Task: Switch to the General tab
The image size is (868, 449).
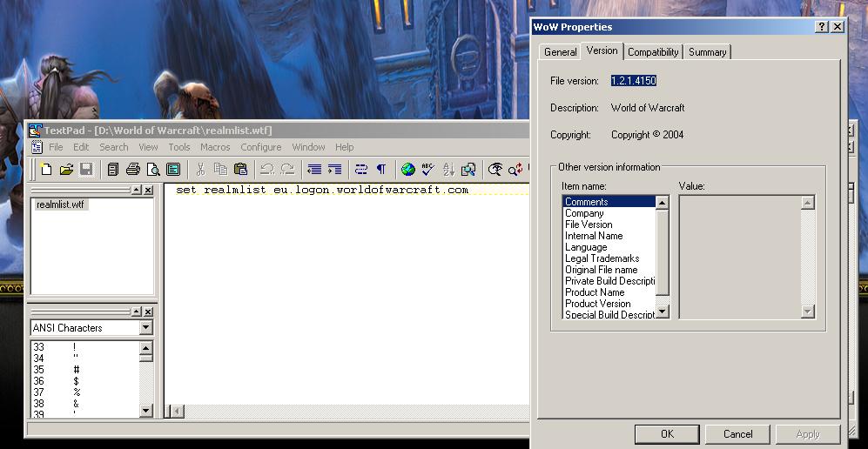Action: click(560, 52)
